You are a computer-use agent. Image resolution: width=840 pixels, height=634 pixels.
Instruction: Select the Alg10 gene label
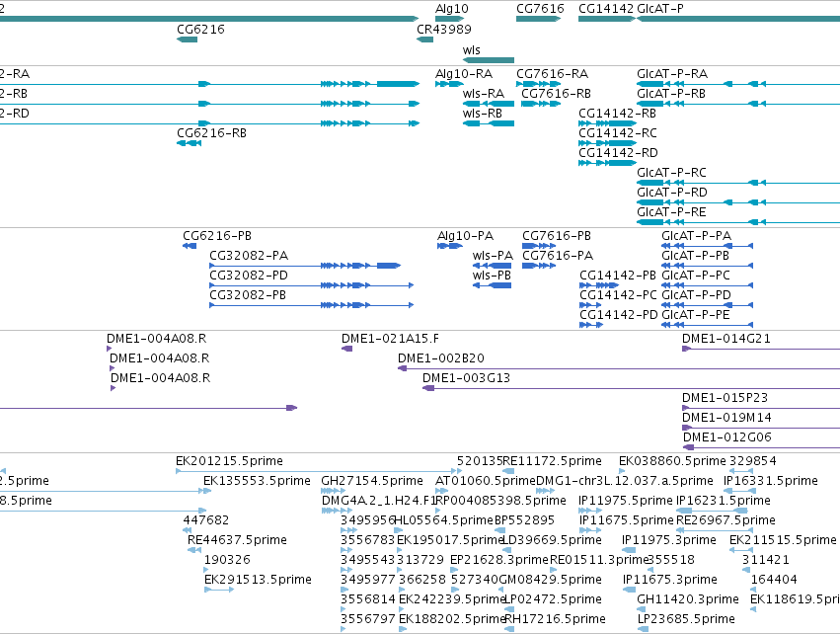tap(452, 9)
